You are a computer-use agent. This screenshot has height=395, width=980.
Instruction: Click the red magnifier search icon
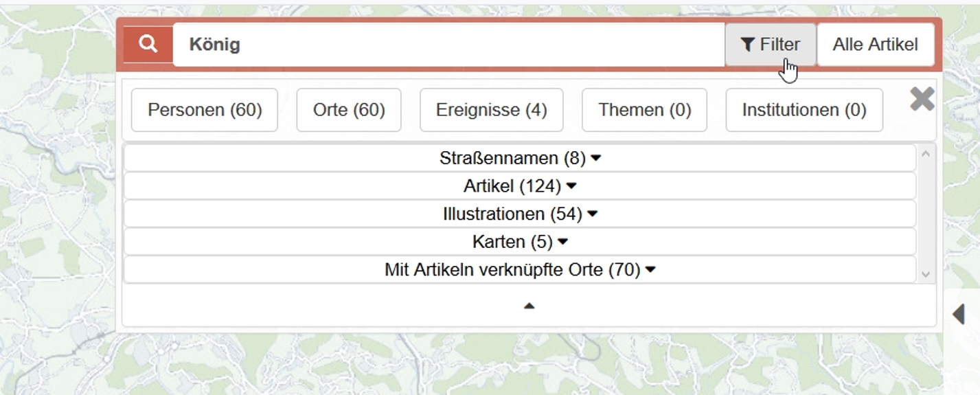(148, 45)
